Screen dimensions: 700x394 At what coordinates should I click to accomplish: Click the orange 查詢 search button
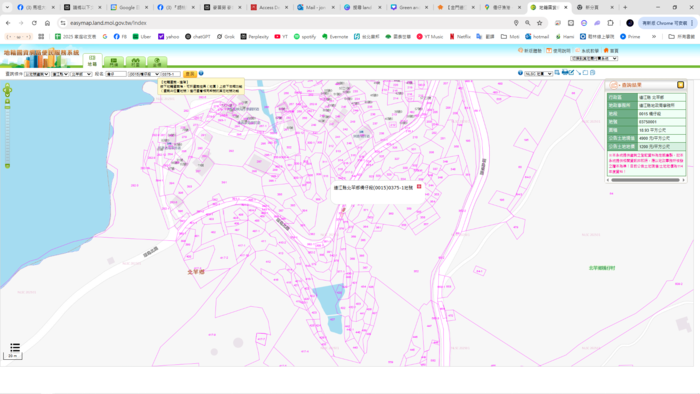190,74
